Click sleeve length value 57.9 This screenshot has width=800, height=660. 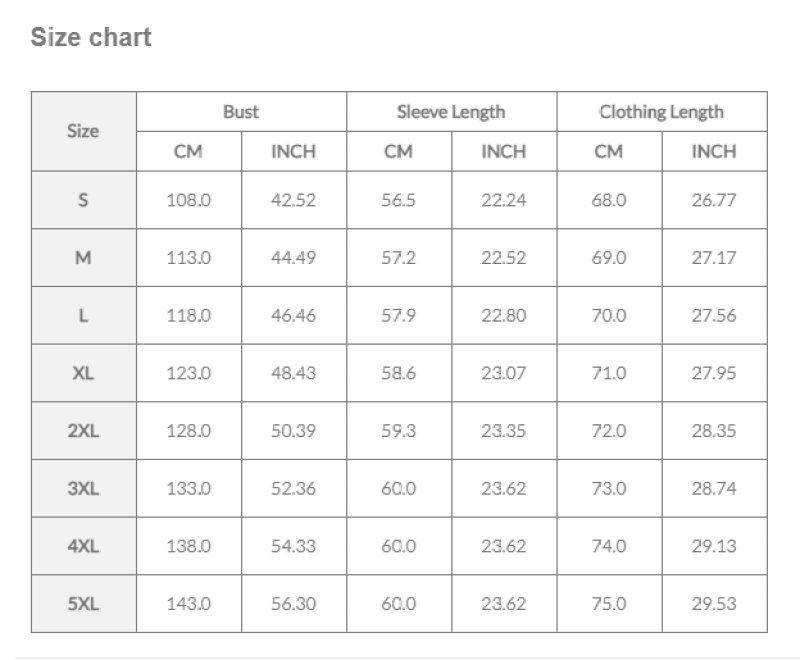pyautogui.click(x=398, y=315)
